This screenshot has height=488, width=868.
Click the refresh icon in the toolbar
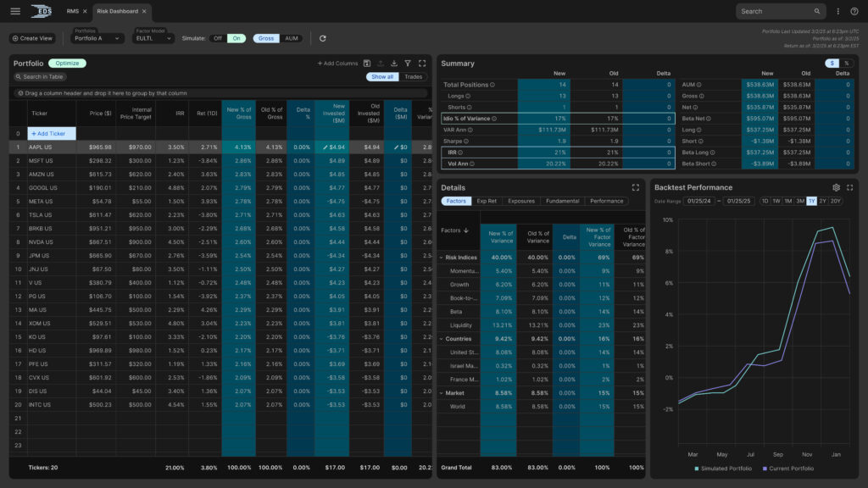(323, 38)
